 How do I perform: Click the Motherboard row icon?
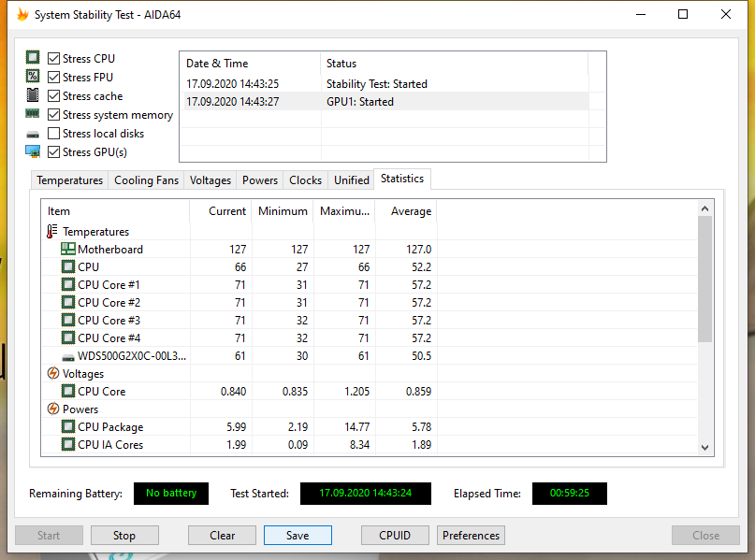68,249
